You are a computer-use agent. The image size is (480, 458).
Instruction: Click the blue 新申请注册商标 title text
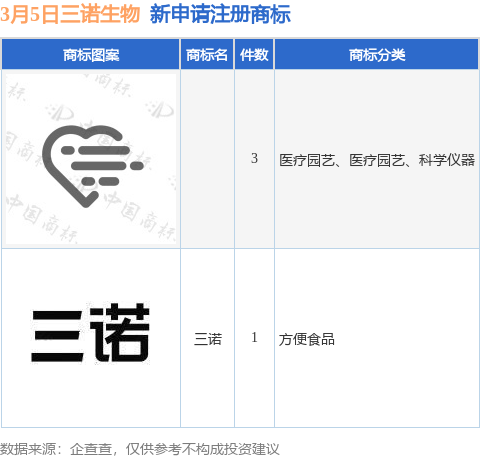220,15
